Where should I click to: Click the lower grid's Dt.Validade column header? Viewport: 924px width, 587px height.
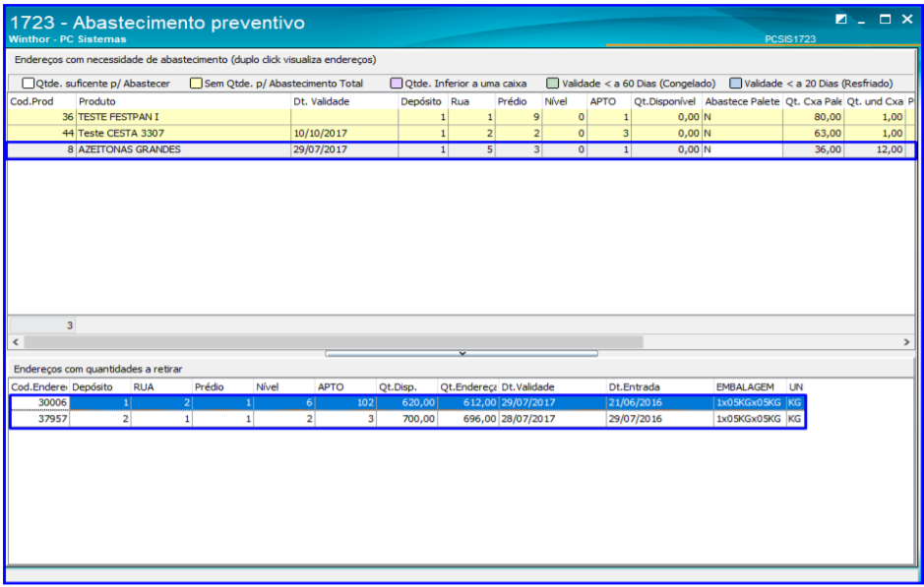[x=553, y=386]
